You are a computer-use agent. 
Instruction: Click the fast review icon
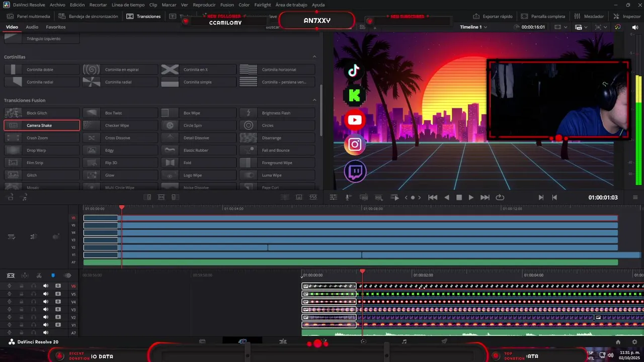(395, 198)
